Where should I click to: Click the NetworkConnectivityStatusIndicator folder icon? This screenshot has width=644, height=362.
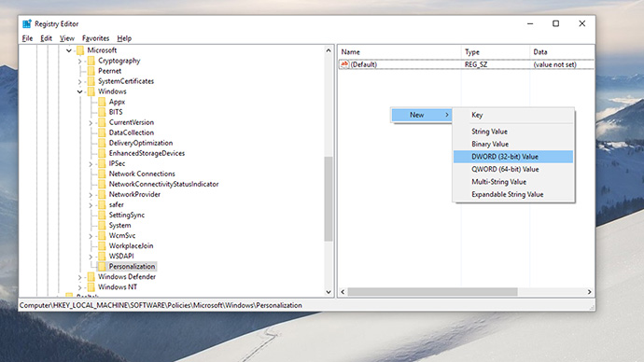click(103, 184)
